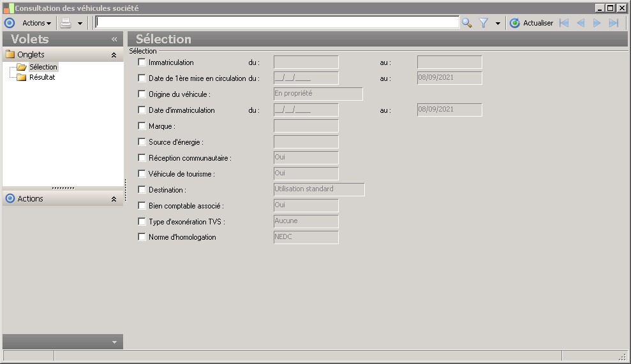631x364 pixels.
Task: Enable the Immatriculation checkbox
Action: click(x=142, y=62)
